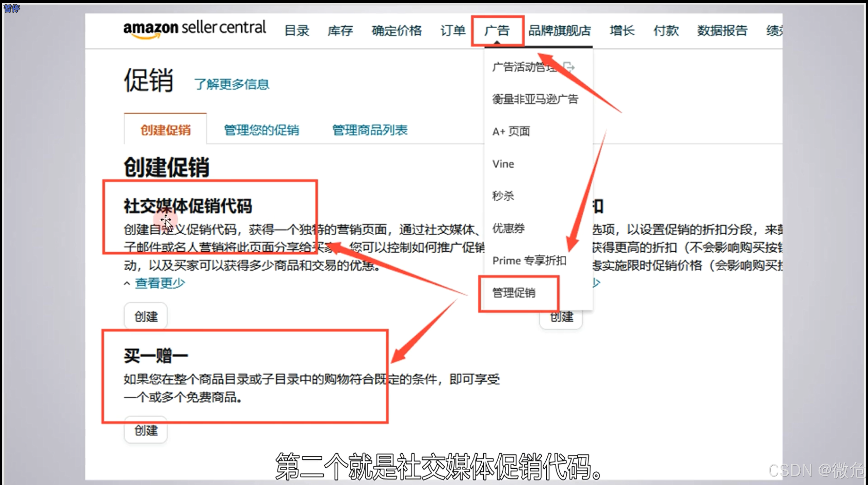Image resolution: width=868 pixels, height=485 pixels.
Task: Click the Amazon Seller Central logo
Action: click(x=194, y=29)
